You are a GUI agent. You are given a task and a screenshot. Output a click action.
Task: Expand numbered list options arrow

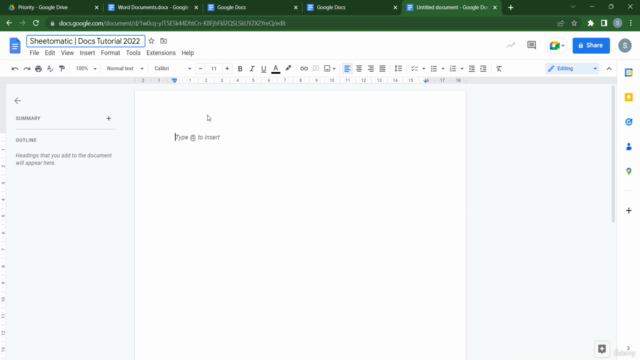pyautogui.click(x=462, y=69)
